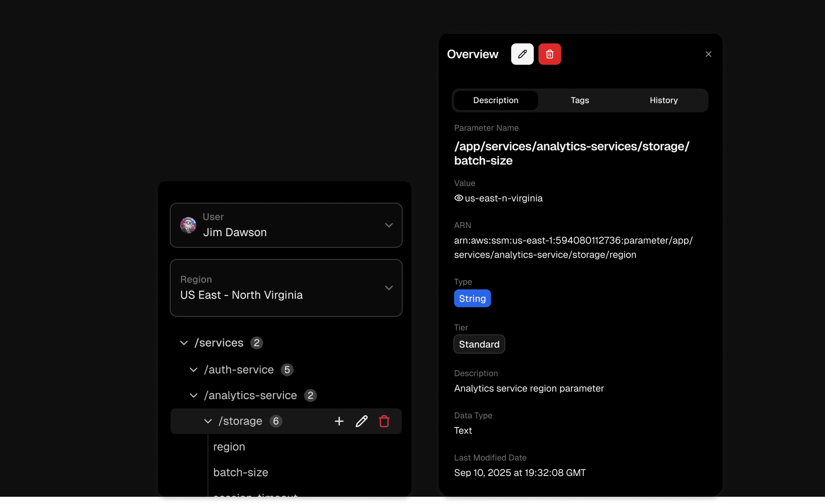Switch to the Tags tab
Image resolution: width=825 pixels, height=504 pixels.
(580, 100)
